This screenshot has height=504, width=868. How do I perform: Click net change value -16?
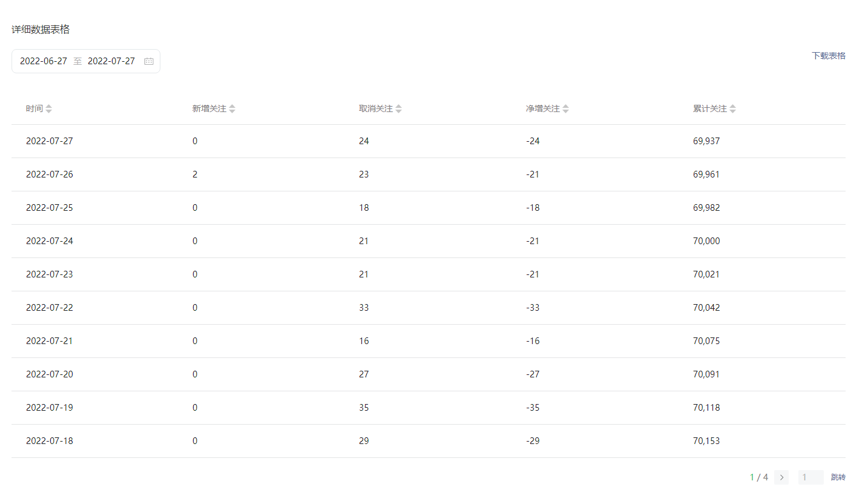[x=533, y=341]
